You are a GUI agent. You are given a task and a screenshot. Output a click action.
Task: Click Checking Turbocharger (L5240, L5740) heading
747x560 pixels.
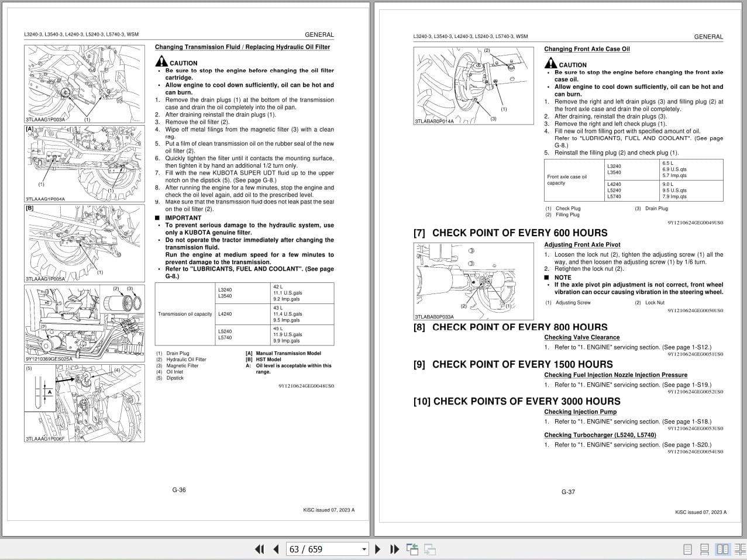click(600, 435)
